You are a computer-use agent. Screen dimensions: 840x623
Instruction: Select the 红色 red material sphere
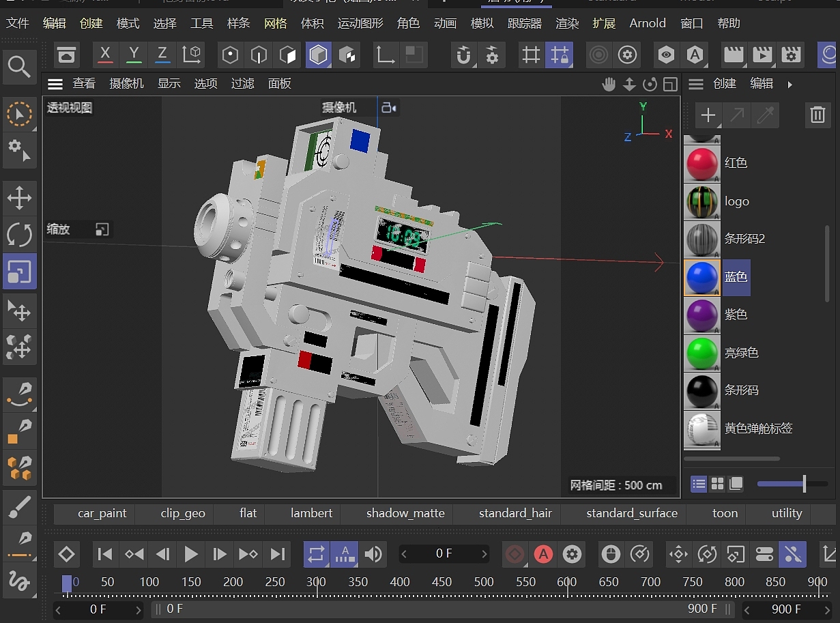pos(702,163)
